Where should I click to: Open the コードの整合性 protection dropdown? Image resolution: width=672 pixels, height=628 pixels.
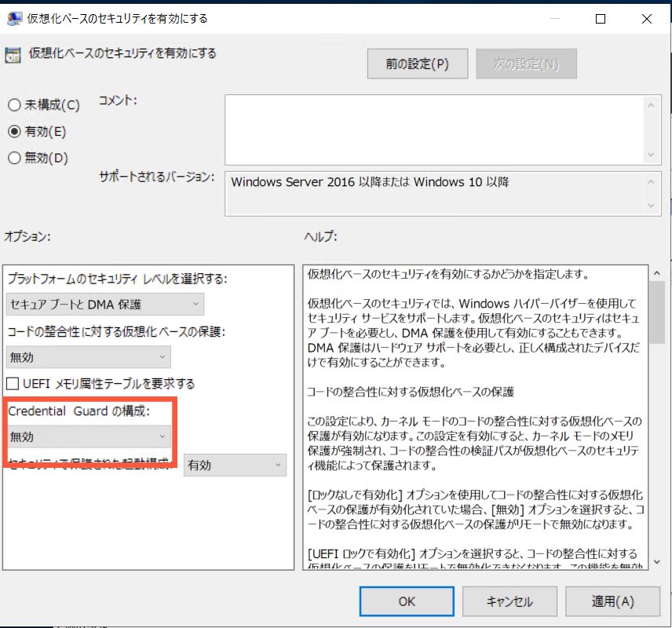coord(89,357)
